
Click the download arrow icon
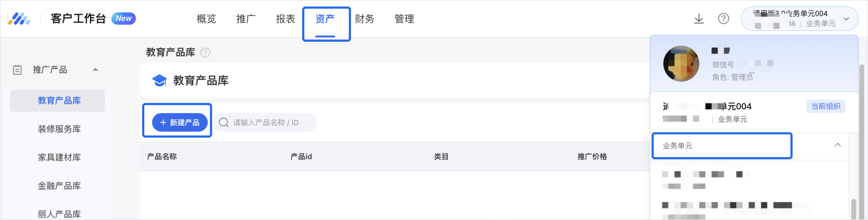tap(699, 19)
